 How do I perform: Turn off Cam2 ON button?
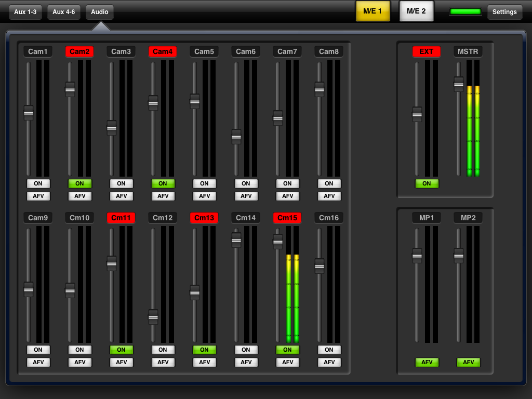point(79,183)
